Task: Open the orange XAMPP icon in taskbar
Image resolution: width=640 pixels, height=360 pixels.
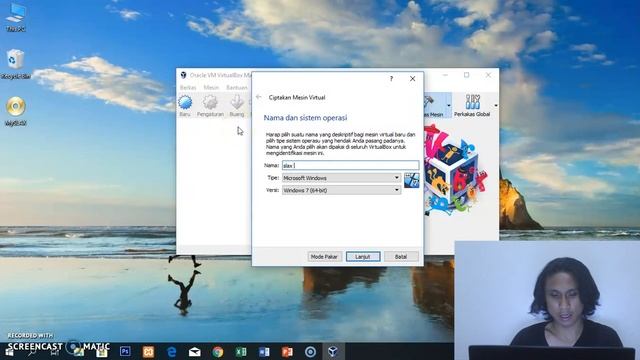Action: pos(148,351)
